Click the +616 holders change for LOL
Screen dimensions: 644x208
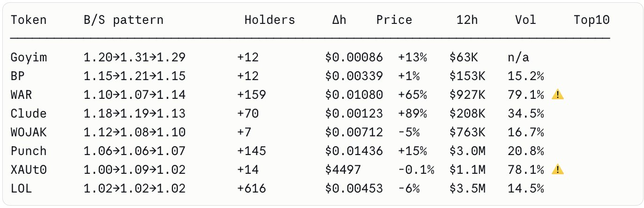pyautogui.click(x=252, y=189)
